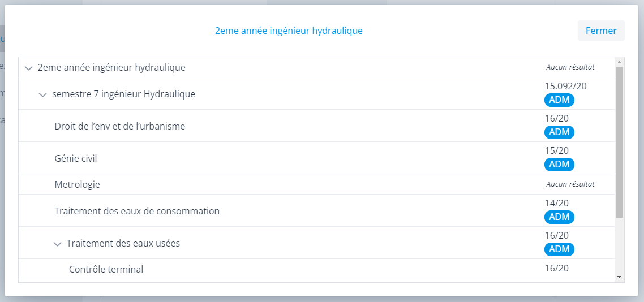
Task: Select the Contrôle terminal row
Action: (x=106, y=269)
